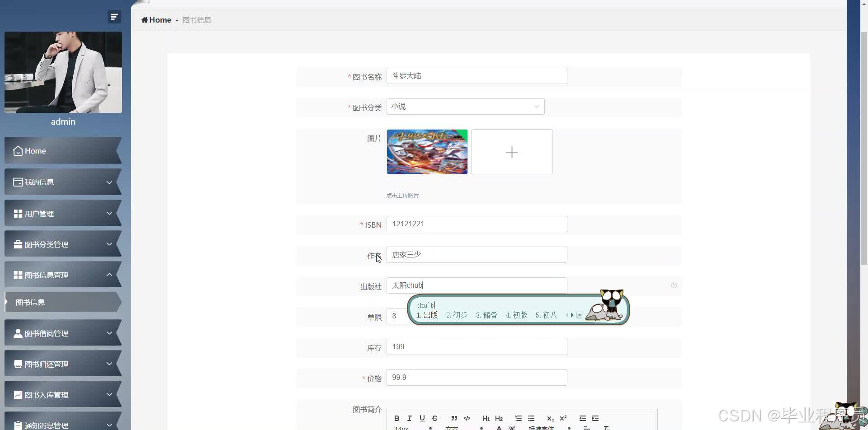Click the 图书名称 field with 斗罗大陆
The width and height of the screenshot is (868, 430).
476,76
